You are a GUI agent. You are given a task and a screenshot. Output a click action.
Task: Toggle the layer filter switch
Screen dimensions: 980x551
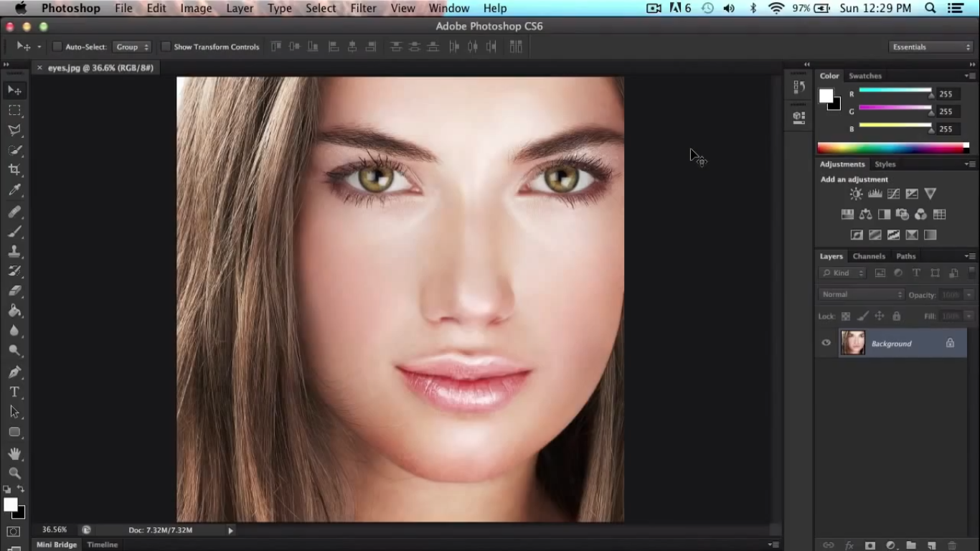pyautogui.click(x=972, y=272)
